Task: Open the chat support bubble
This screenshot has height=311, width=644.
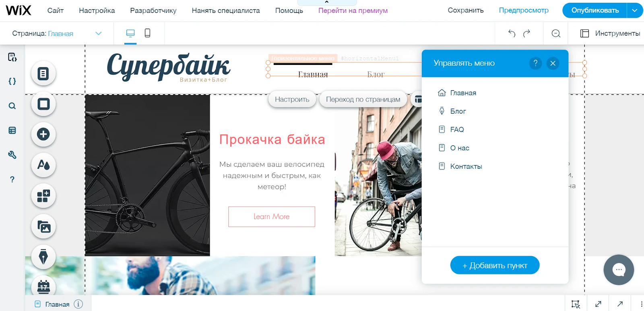Action: click(619, 270)
